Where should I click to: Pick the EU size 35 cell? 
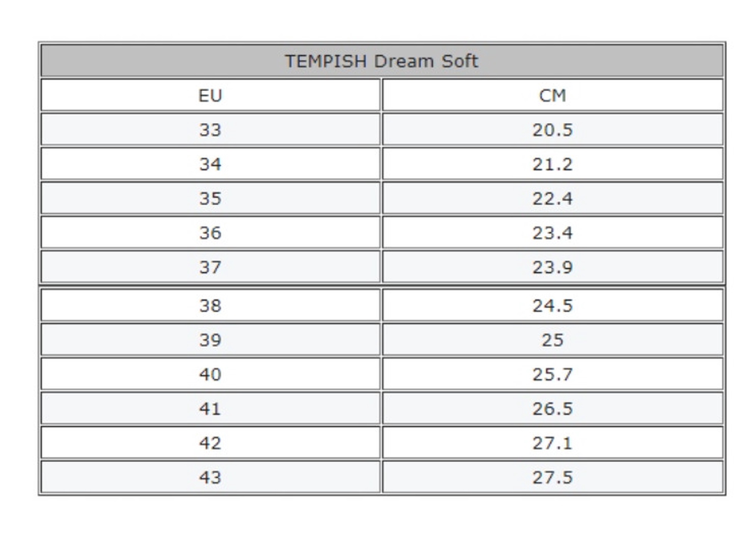point(210,199)
